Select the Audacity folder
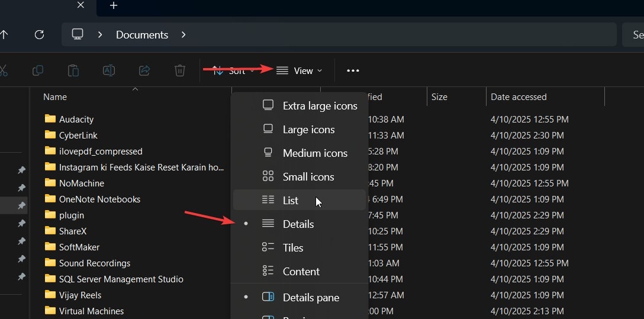 pyautogui.click(x=76, y=120)
